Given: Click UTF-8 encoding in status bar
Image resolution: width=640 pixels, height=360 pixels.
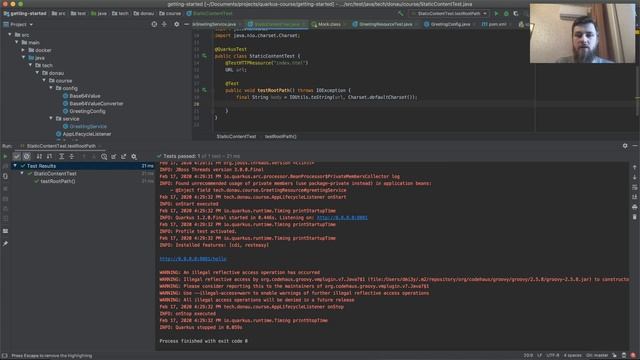Looking at the screenshot, I should [x=552, y=356].
